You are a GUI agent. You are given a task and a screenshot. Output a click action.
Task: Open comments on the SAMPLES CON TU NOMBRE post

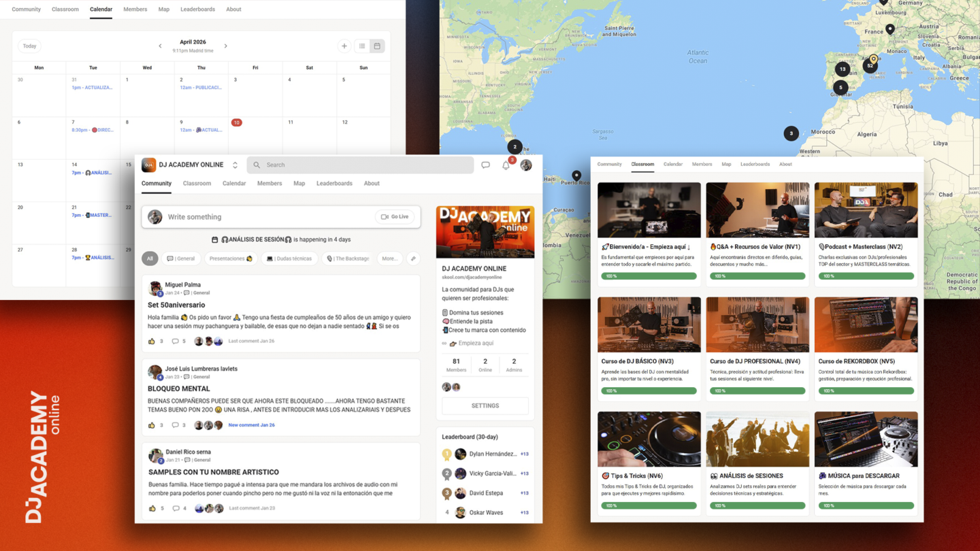coord(176,508)
